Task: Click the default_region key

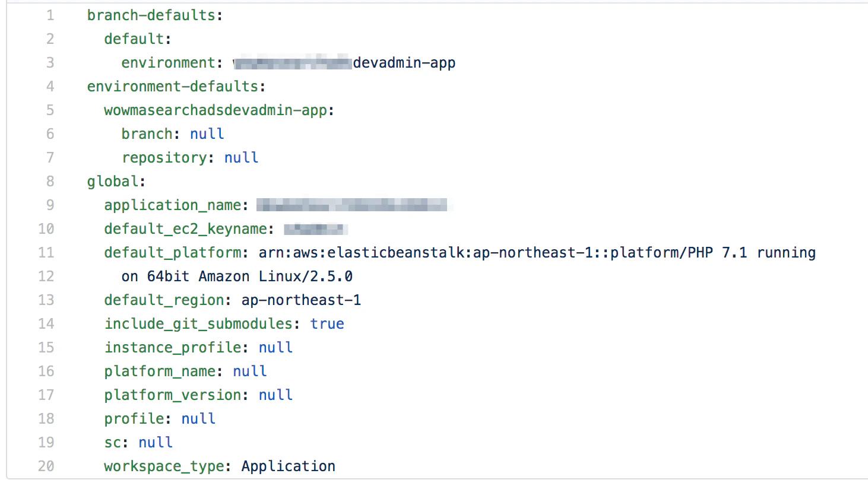Action: click(164, 300)
